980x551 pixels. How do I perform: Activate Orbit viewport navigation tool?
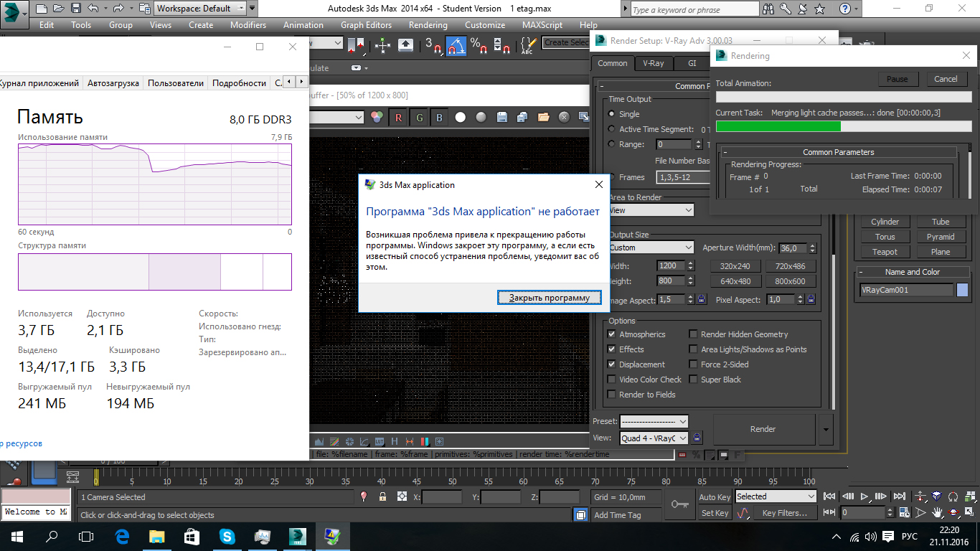(x=953, y=513)
